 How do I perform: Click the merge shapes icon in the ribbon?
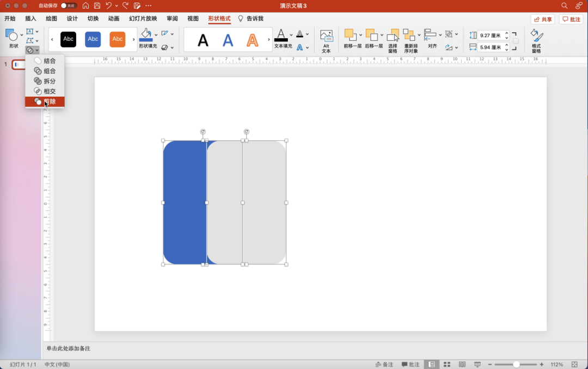click(x=29, y=50)
